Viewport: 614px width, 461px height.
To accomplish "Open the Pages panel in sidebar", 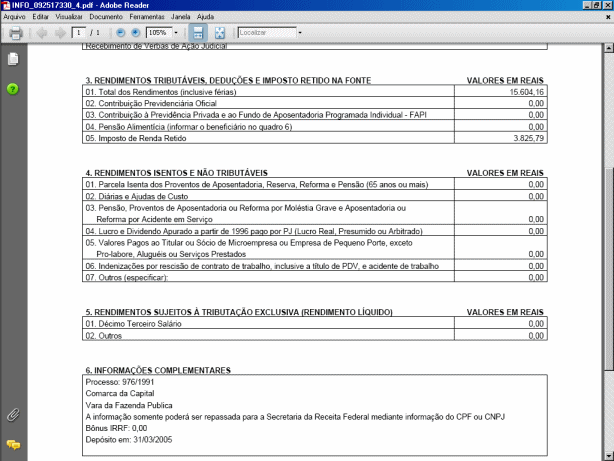I will click(x=13, y=59).
